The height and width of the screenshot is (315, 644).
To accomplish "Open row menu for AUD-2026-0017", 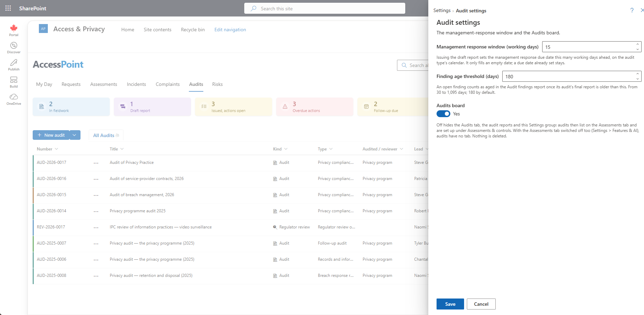I will coord(96,163).
